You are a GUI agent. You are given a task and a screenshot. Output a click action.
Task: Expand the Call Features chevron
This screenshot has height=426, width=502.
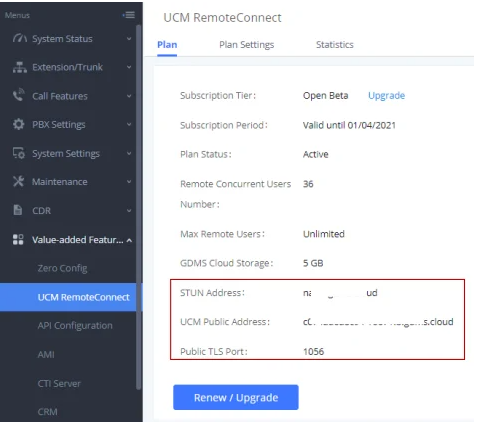click(x=129, y=96)
